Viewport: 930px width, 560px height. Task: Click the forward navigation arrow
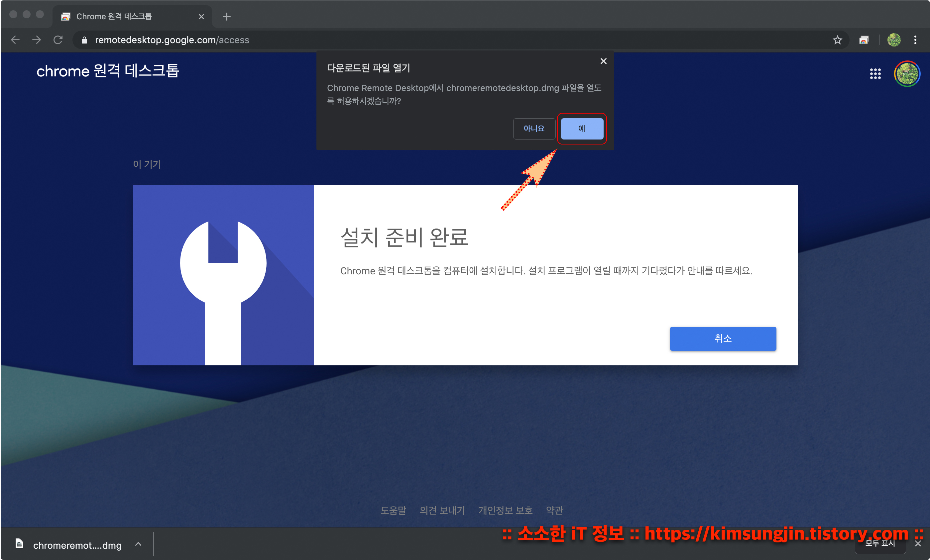coord(37,40)
